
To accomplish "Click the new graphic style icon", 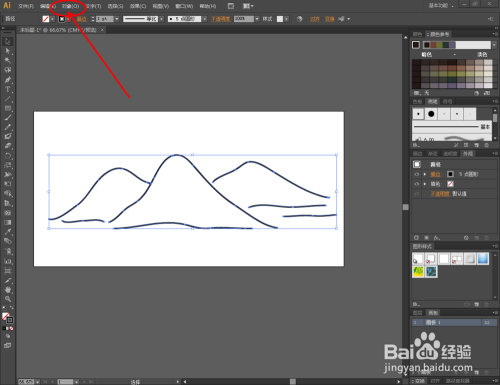I will [x=476, y=304].
